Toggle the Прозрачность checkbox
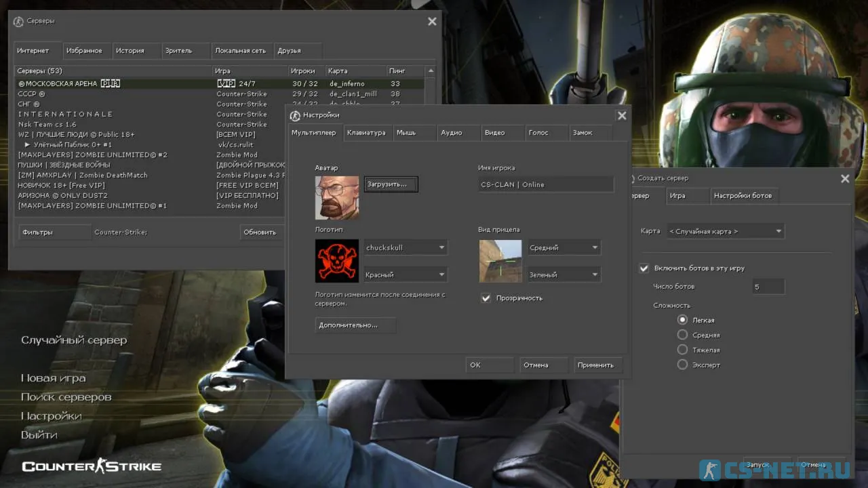This screenshot has height=488, width=868. (x=486, y=298)
